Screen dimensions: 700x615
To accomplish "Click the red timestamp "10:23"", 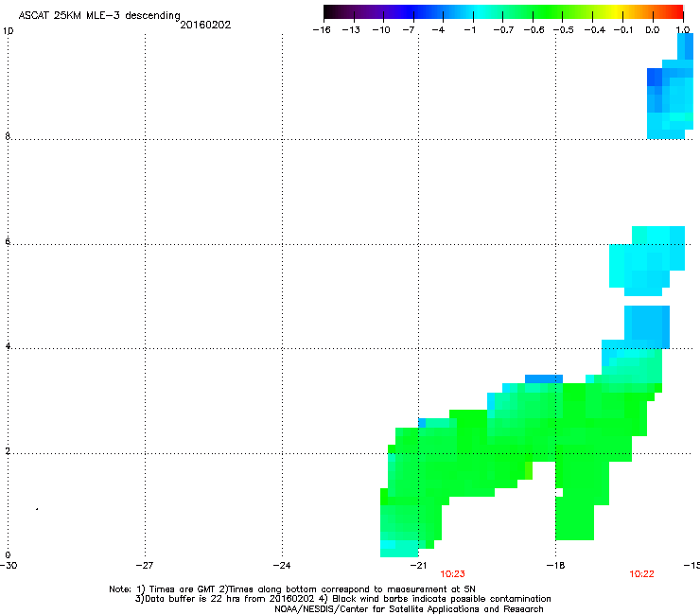I will tap(452, 574).
